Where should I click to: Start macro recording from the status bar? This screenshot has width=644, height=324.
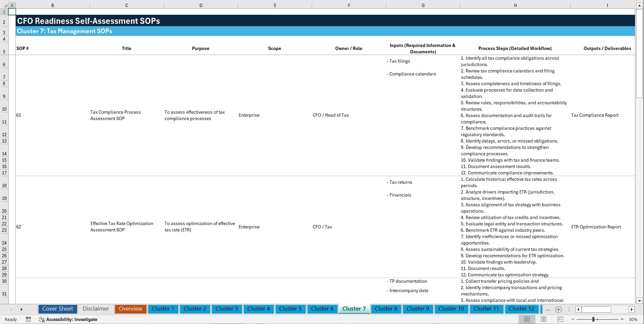pos(28,319)
